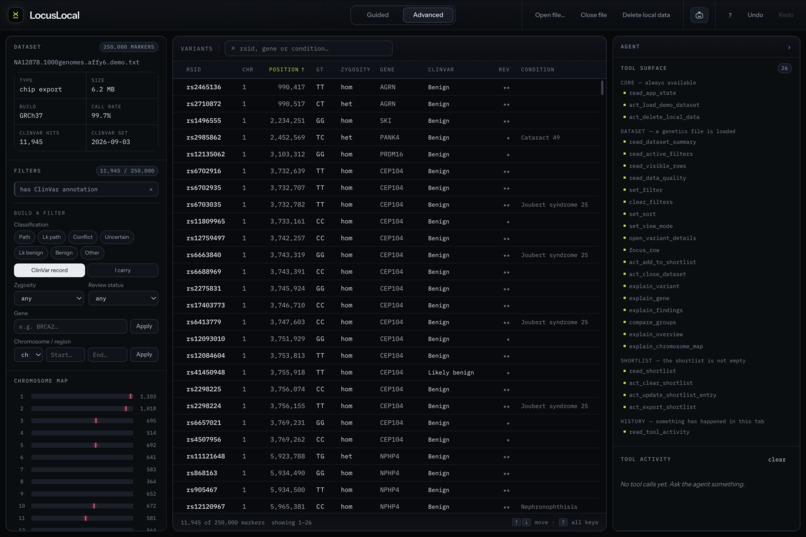Toggle the Path classification chip

click(x=25, y=237)
